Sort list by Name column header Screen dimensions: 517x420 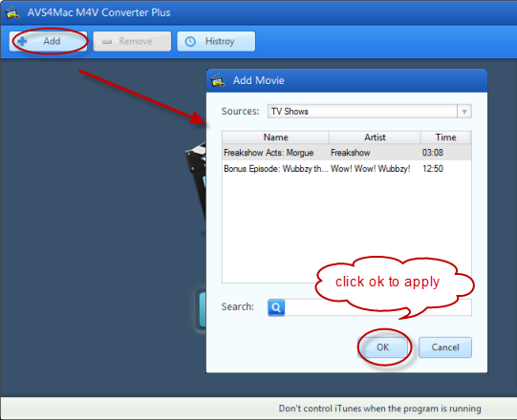pos(275,137)
